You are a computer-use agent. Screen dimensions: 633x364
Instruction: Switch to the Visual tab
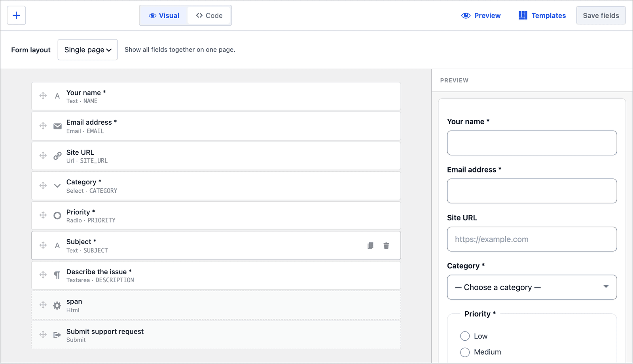point(164,15)
